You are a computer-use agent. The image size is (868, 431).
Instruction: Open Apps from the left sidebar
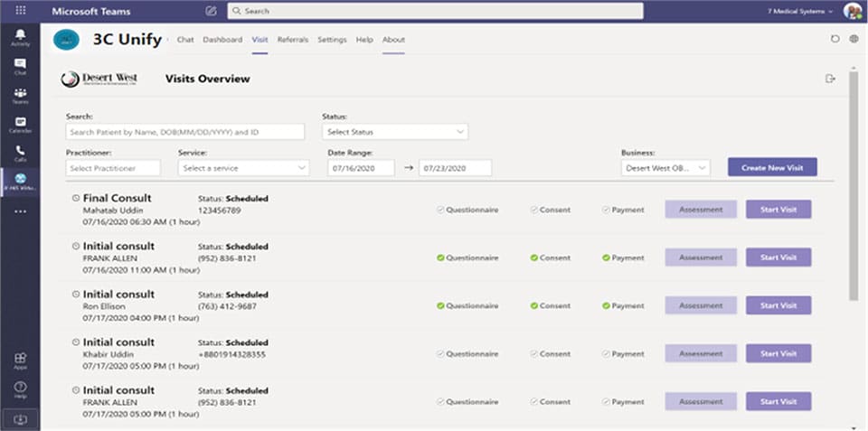click(19, 361)
